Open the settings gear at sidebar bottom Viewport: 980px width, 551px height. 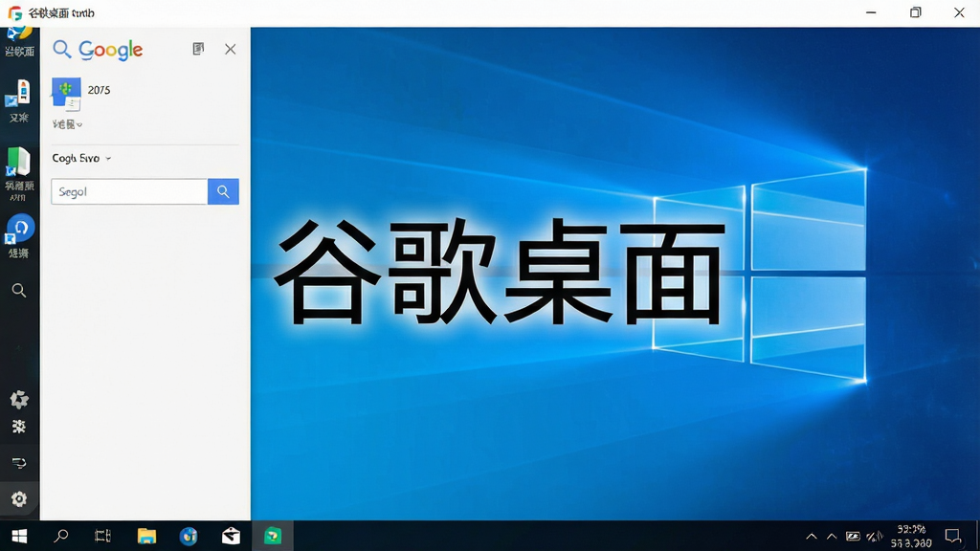19,499
